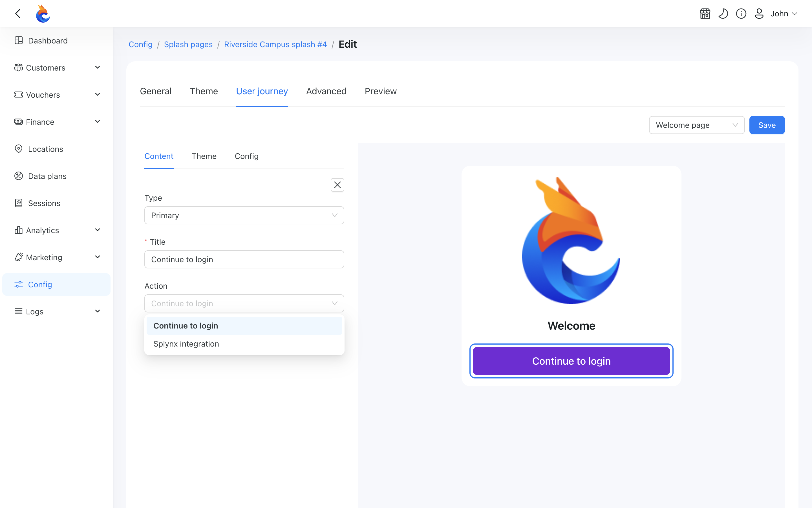Expand the Marketing chevron
This screenshot has height=508, width=812.
click(x=98, y=257)
